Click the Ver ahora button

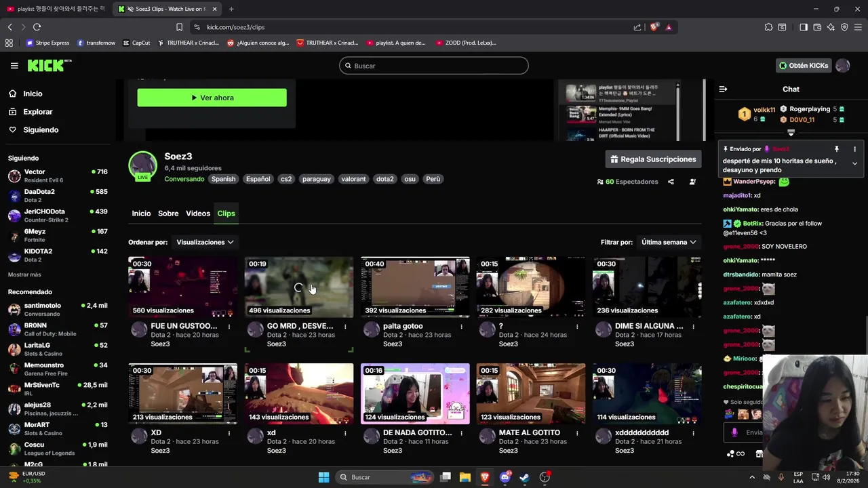point(212,98)
